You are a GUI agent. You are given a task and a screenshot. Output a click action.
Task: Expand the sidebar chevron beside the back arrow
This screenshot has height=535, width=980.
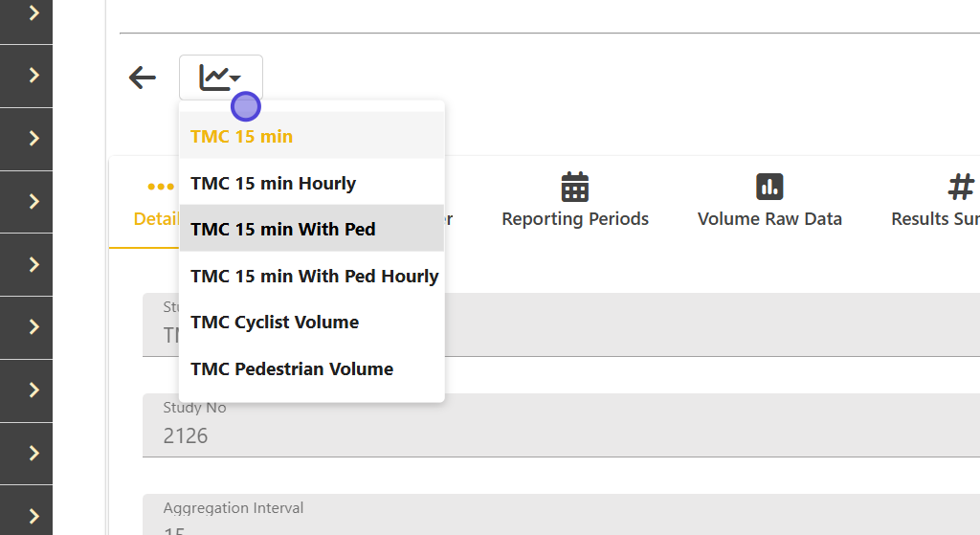(34, 75)
